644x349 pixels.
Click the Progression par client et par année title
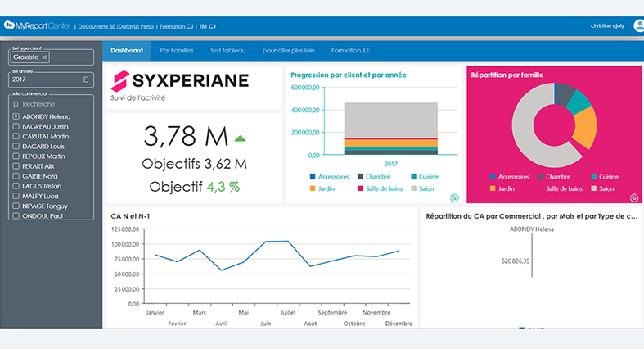[349, 75]
